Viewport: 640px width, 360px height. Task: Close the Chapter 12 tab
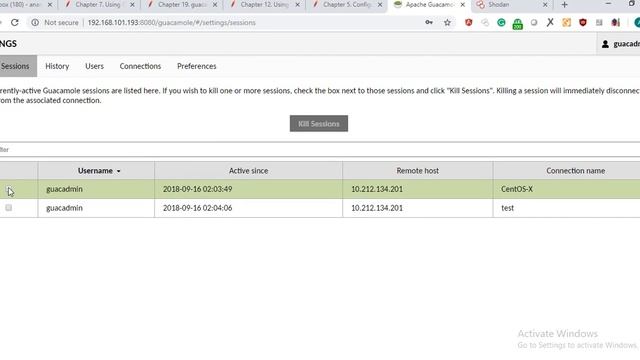pyautogui.click(x=297, y=5)
